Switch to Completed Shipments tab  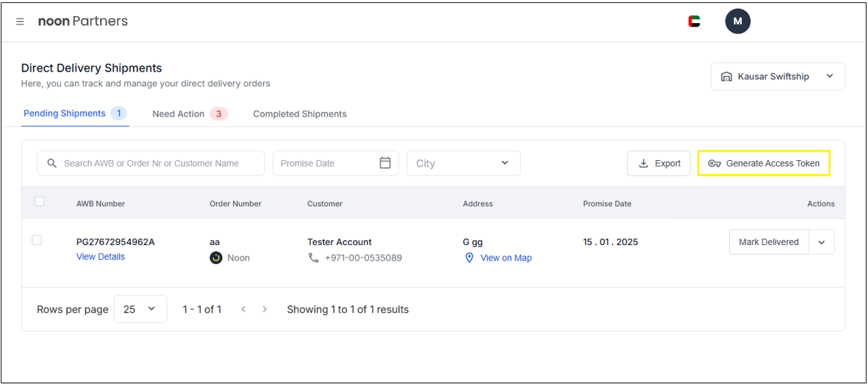[x=300, y=114]
